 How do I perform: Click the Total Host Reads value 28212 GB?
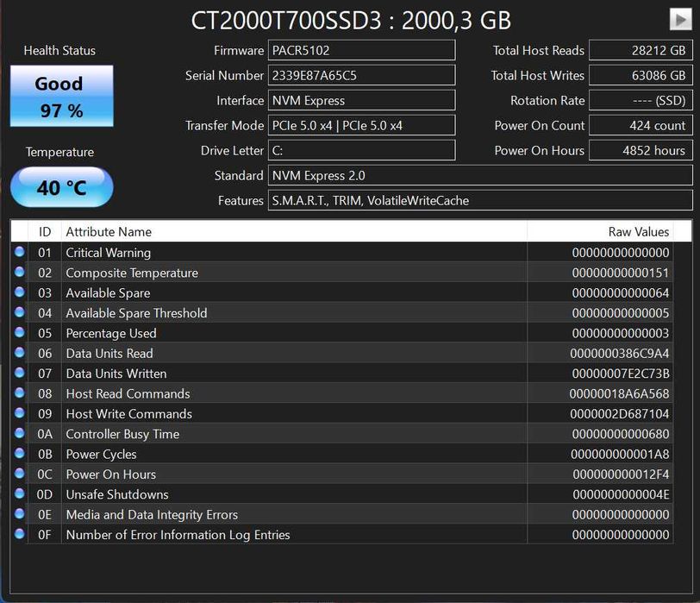pos(641,50)
